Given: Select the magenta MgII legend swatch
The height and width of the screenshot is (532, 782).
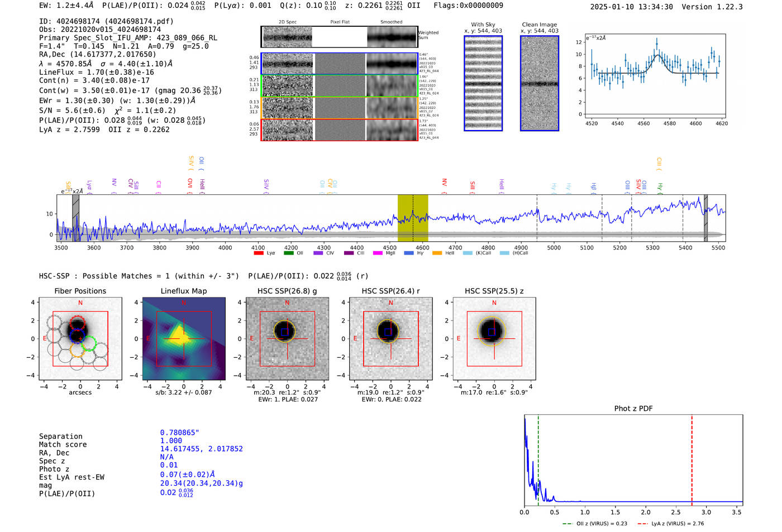Looking at the screenshot, I should pyautogui.click(x=377, y=253).
